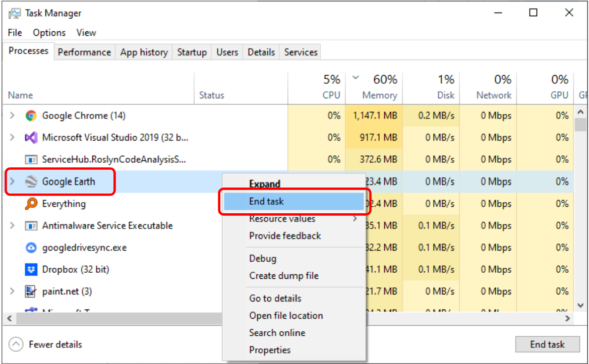Viewport: 589px width, 364px height.
Task: Click the ServiceHub.RoslynCodeAnalysis process icon
Action: [x=31, y=160]
